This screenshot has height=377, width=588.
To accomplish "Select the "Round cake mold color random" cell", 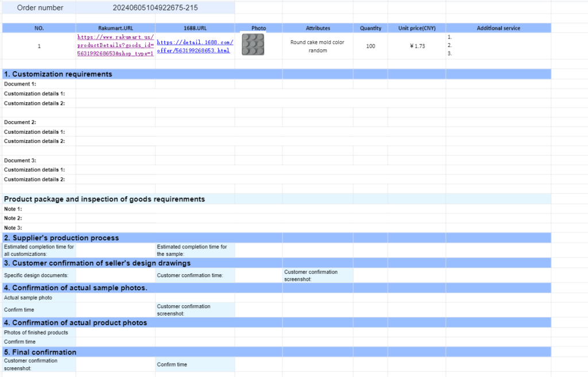I will pos(318,46).
